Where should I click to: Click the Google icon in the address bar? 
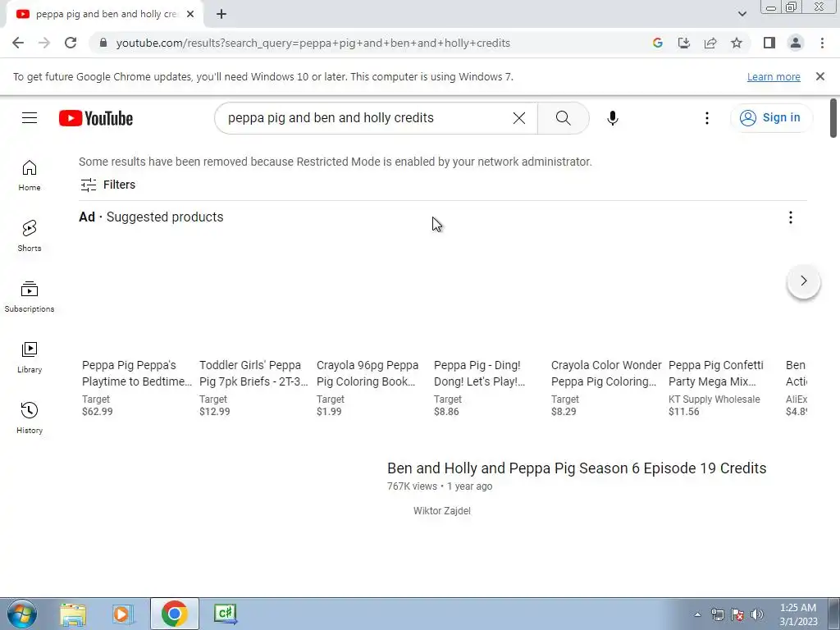coord(657,43)
